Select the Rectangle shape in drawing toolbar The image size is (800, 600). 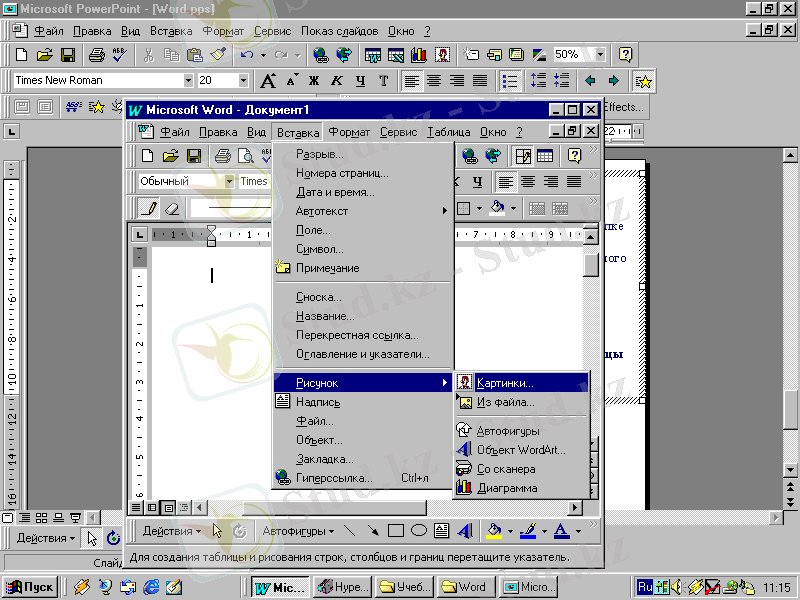(396, 531)
